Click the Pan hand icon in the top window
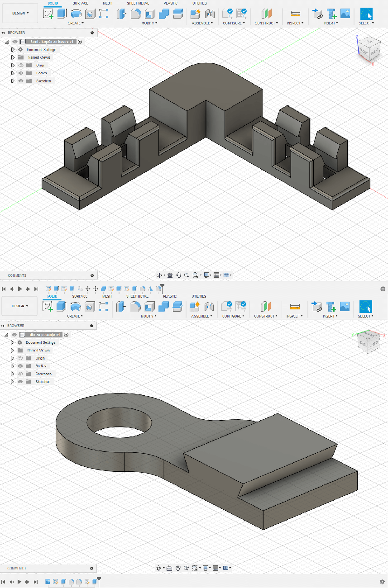Image resolution: width=388 pixels, height=588 pixels. coord(179,275)
